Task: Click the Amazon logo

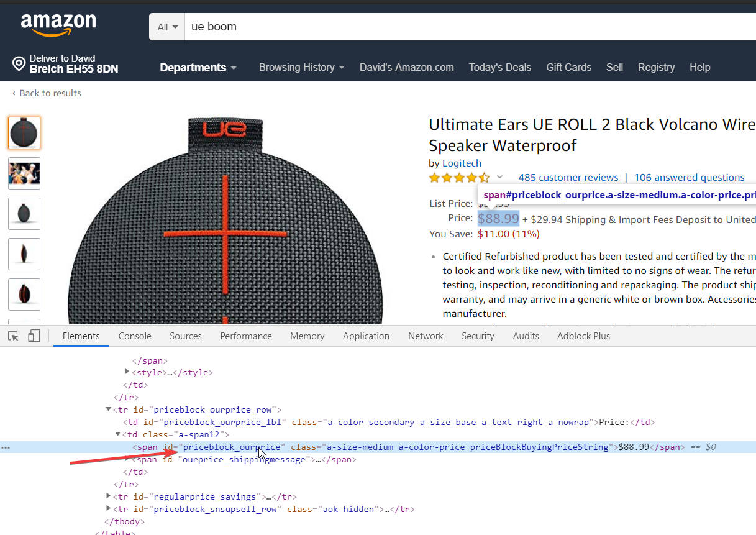Action: [x=58, y=25]
